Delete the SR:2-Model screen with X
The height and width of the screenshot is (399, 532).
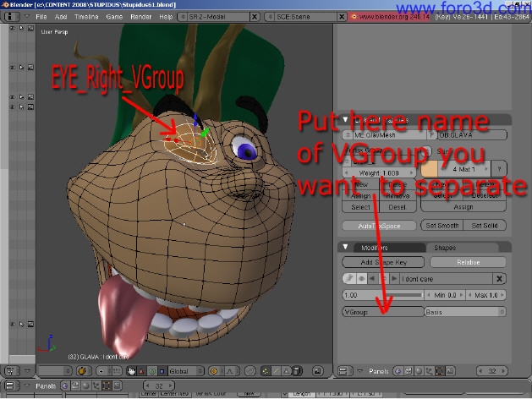[255, 17]
